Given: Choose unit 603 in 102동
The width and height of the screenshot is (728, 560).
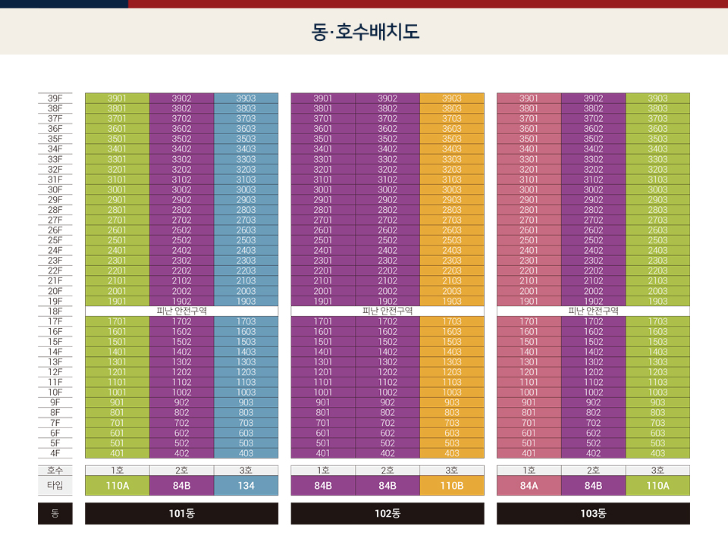Looking at the screenshot, I should [452, 433].
